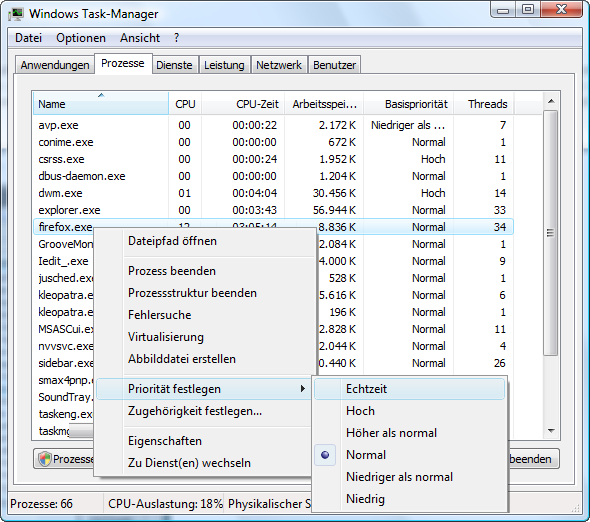Screen dimensions: 590x522
Task: Set priority to Echtzeit
Action: tap(410, 389)
